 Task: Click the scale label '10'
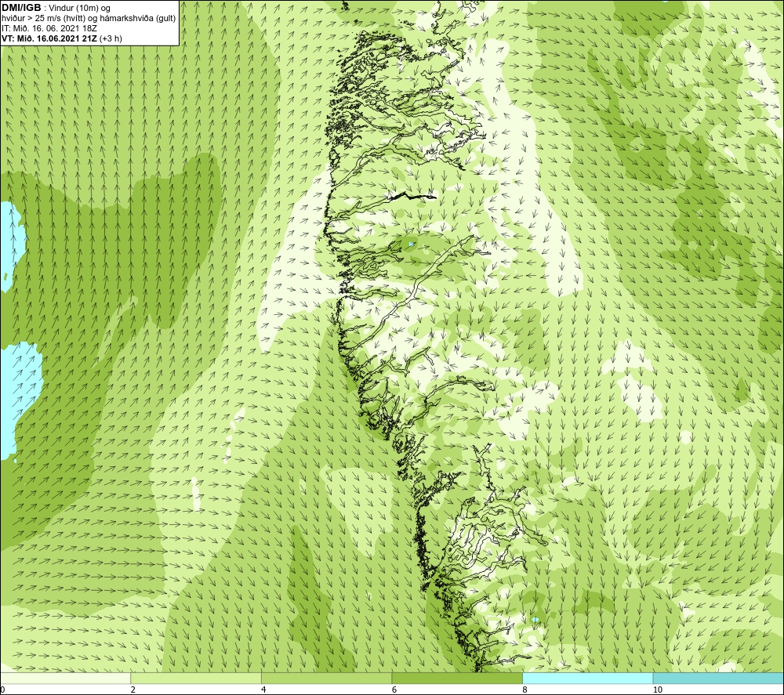(658, 690)
